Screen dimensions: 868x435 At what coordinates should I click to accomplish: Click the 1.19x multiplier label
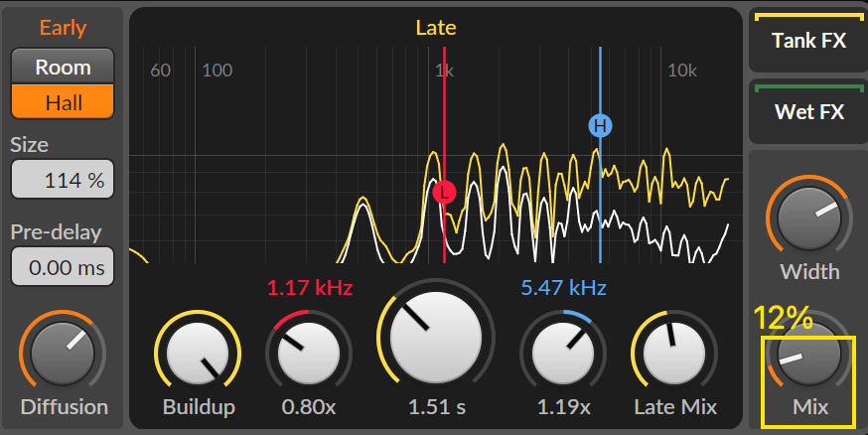point(563,407)
